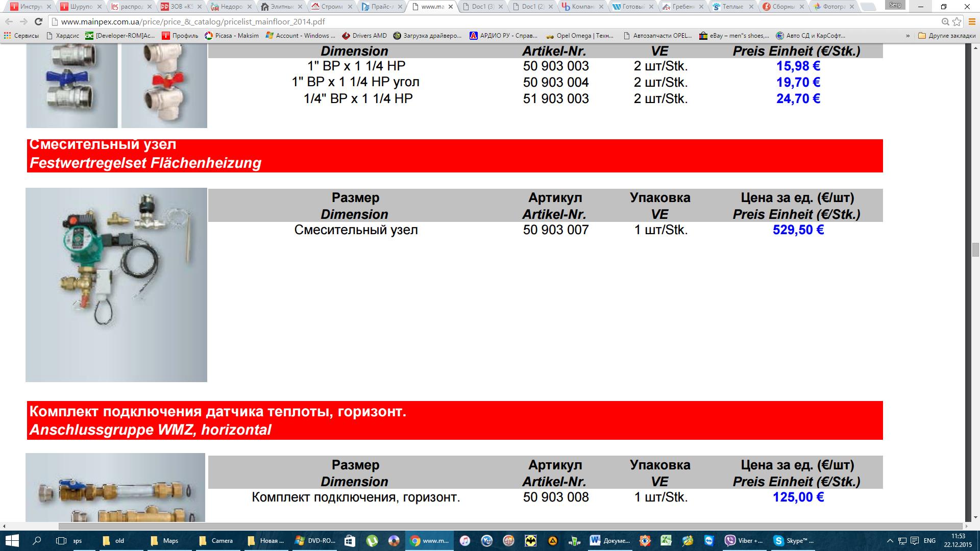The width and height of the screenshot is (980, 551).
Task: Click the mixing unit product image
Action: point(116,285)
